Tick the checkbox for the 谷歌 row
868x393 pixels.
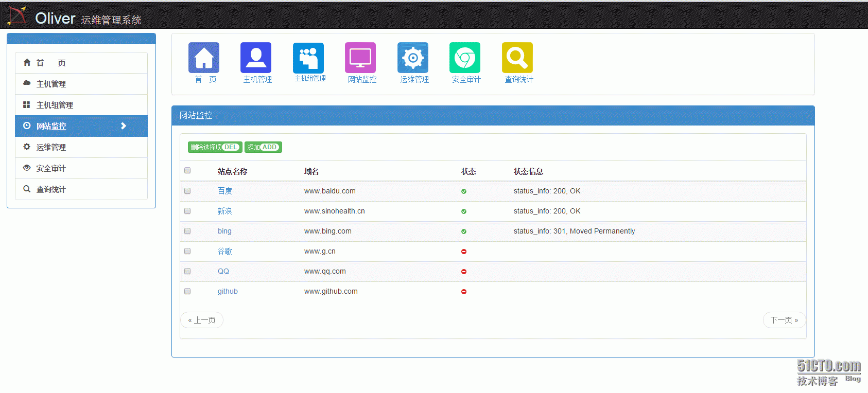pyautogui.click(x=187, y=251)
